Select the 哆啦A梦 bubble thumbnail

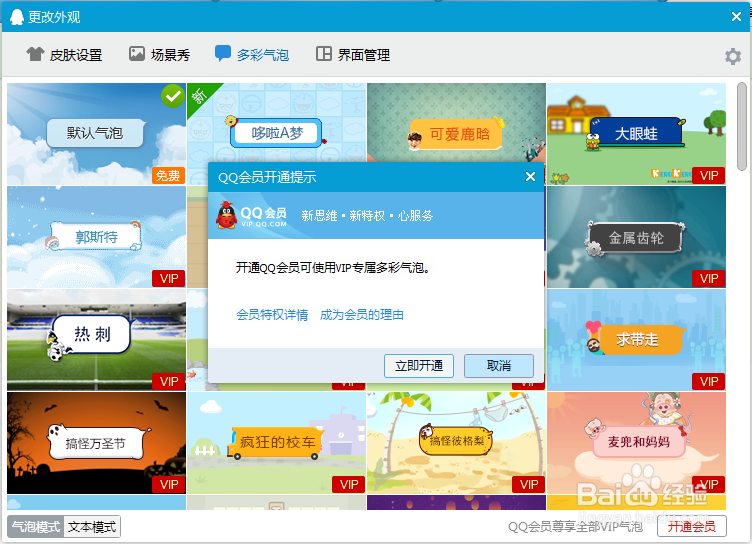pos(277,123)
